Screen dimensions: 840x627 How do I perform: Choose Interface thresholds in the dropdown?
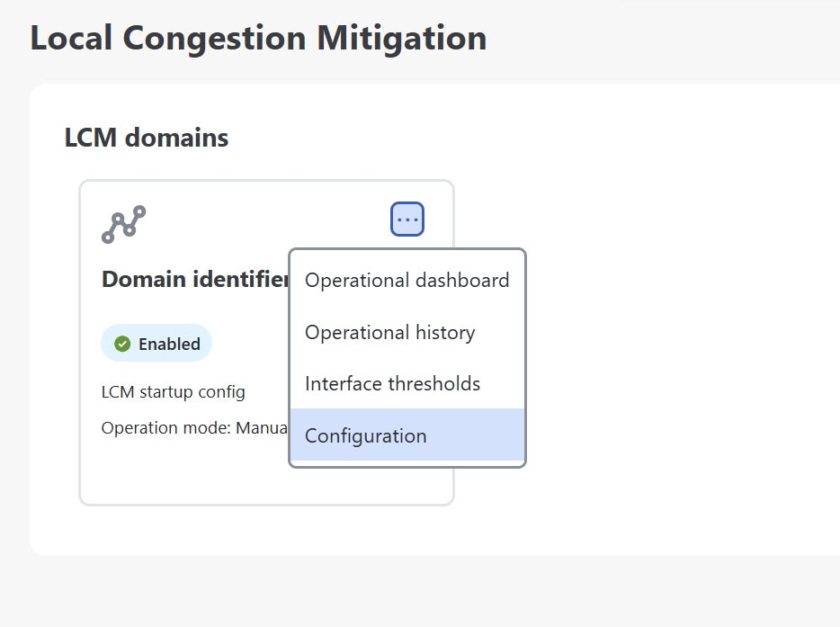pos(392,384)
